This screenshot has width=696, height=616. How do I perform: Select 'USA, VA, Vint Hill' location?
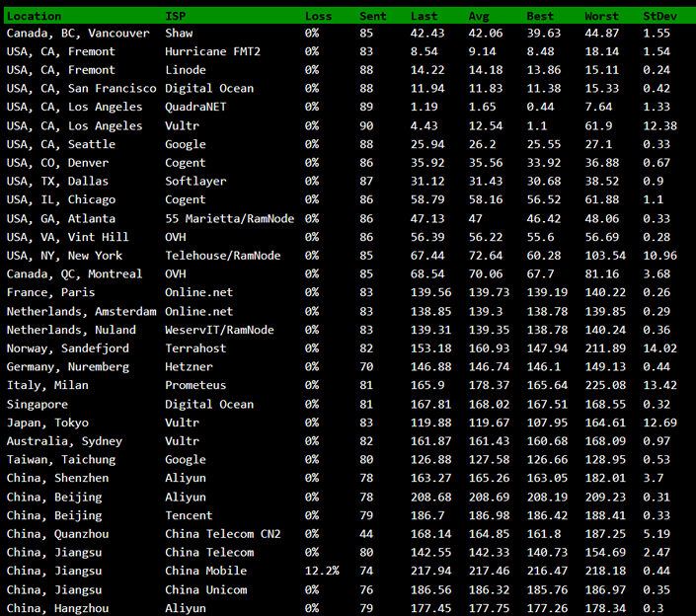tap(67, 237)
